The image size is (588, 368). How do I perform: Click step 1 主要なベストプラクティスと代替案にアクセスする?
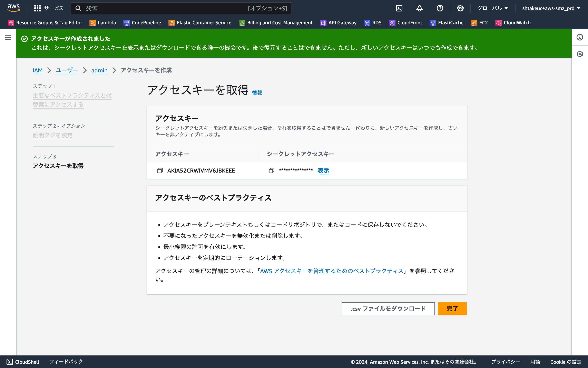point(72,100)
